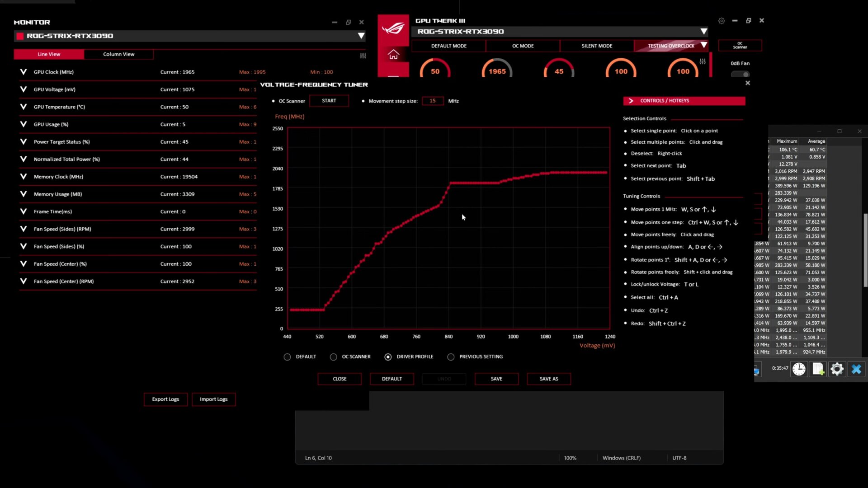Click the Export Logs button
Screen dimensions: 868x488
pos(165,399)
